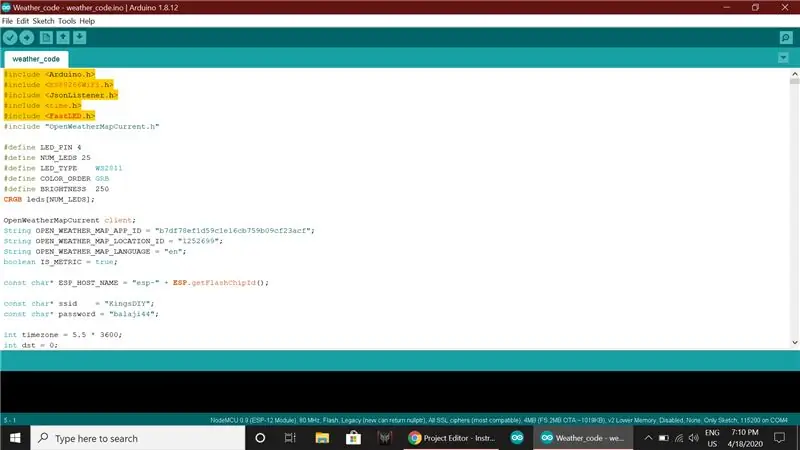800x450 pixels.
Task: Click the #define LED_PIN 4 line
Action: point(42,147)
